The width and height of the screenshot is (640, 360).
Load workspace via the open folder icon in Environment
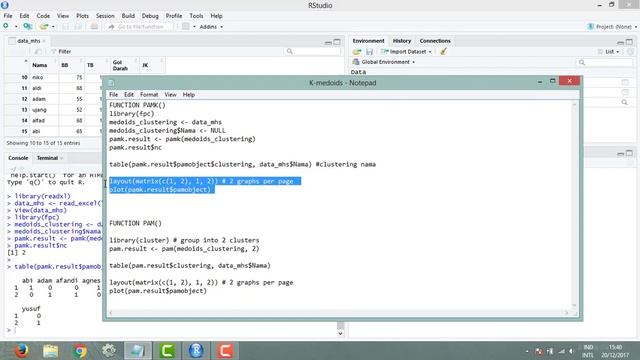pyautogui.click(x=357, y=52)
